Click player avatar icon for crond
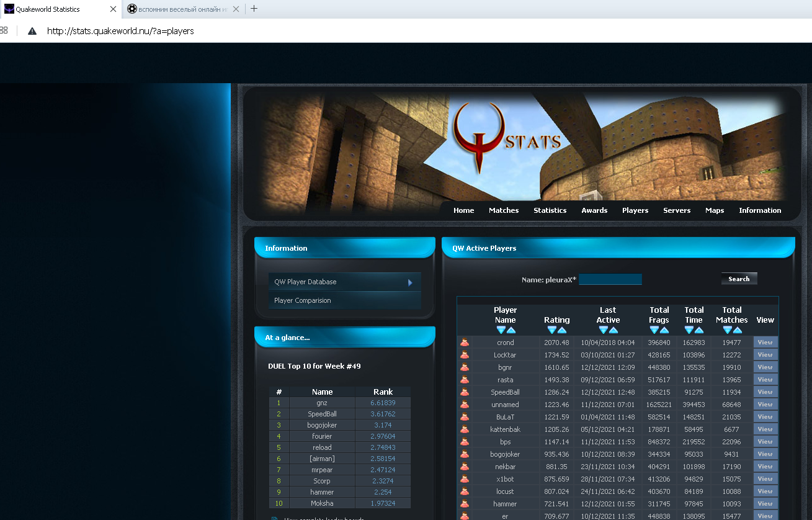The image size is (812, 520). pos(465,343)
